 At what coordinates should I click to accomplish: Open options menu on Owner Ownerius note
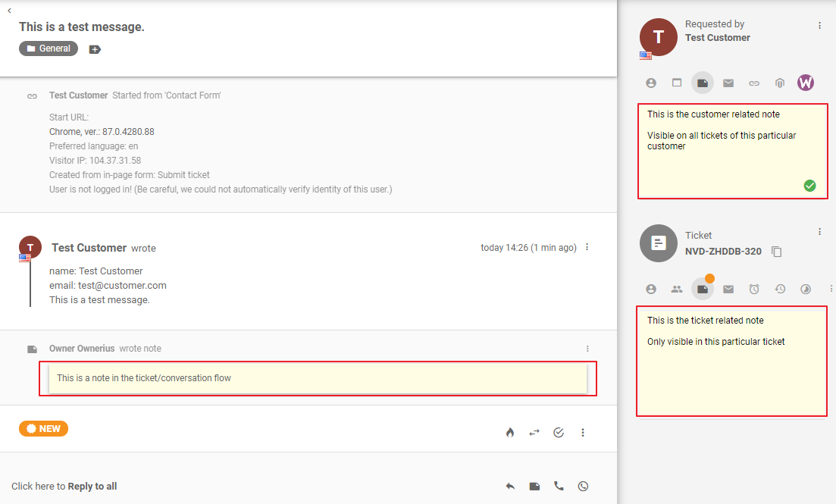click(588, 349)
